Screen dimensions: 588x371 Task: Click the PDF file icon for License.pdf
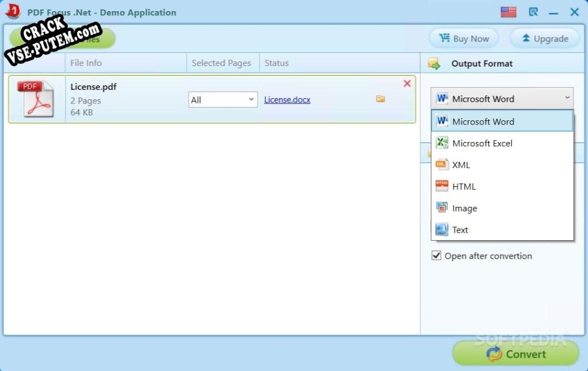36,99
